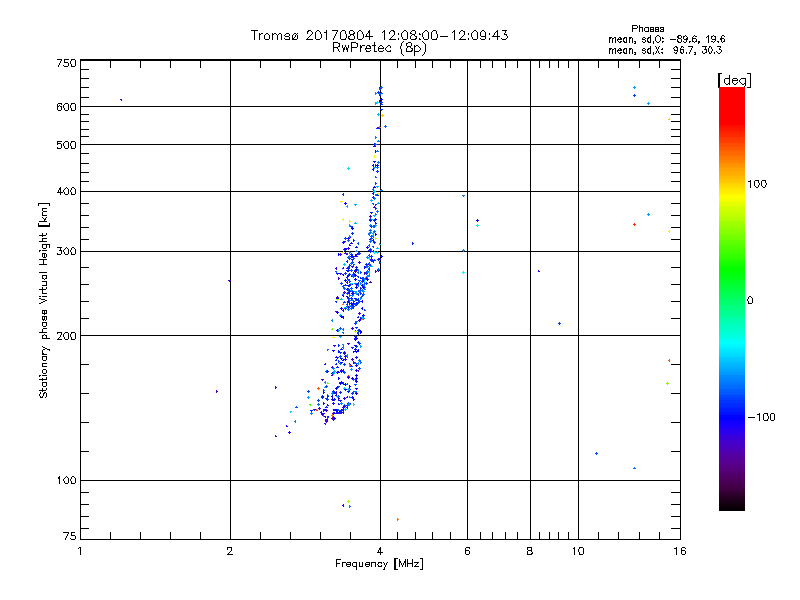Click the "Stationary phase Virtual Height [km]" axis label
Image resolution: width=800 pixels, height=600 pixels.
[43, 300]
